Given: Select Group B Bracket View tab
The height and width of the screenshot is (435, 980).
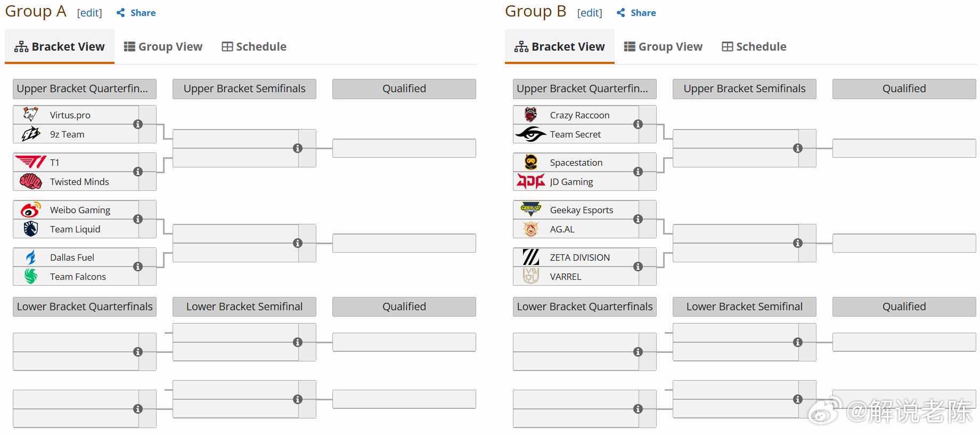Looking at the screenshot, I should (560, 47).
